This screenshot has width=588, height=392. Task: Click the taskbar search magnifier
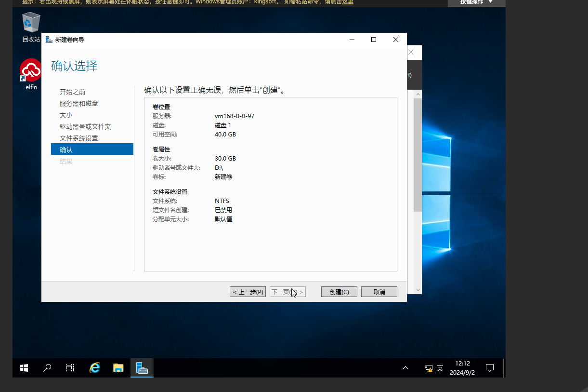(47, 368)
